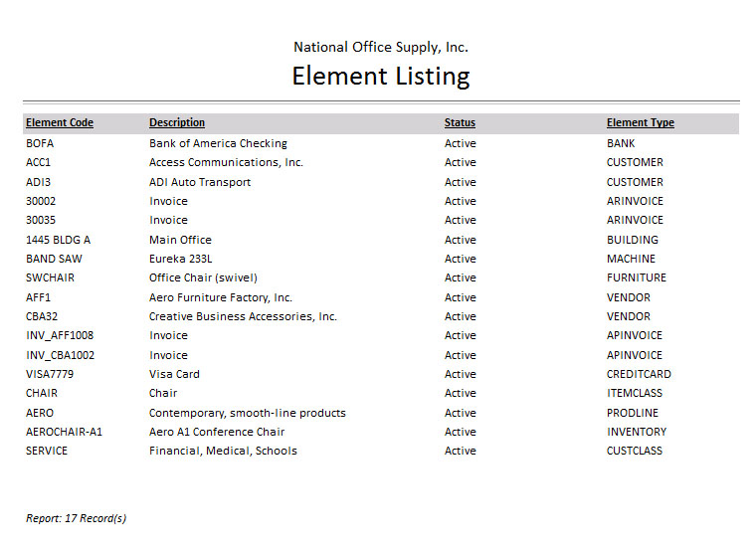Select the CUSTCLASS element type

[635, 451]
